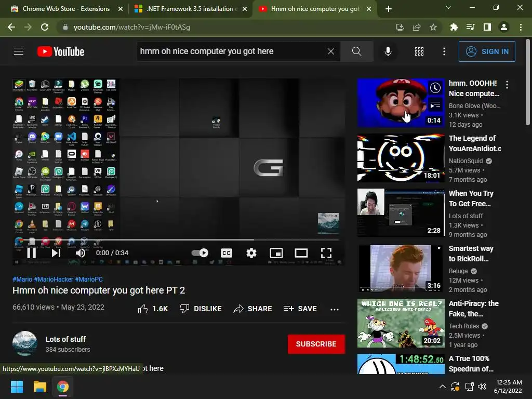Clear the search box with the X

[x=331, y=51]
